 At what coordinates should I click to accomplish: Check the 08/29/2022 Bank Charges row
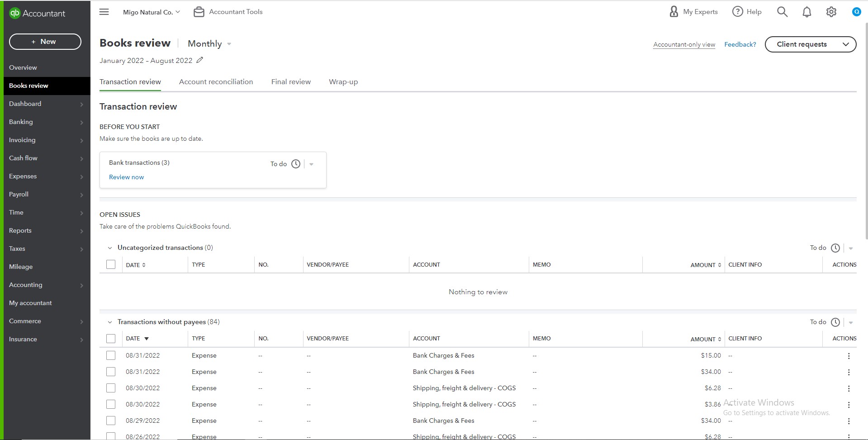click(111, 421)
